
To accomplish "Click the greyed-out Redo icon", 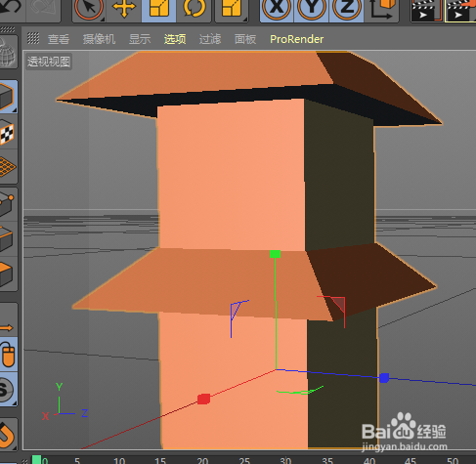I will pos(43,8).
